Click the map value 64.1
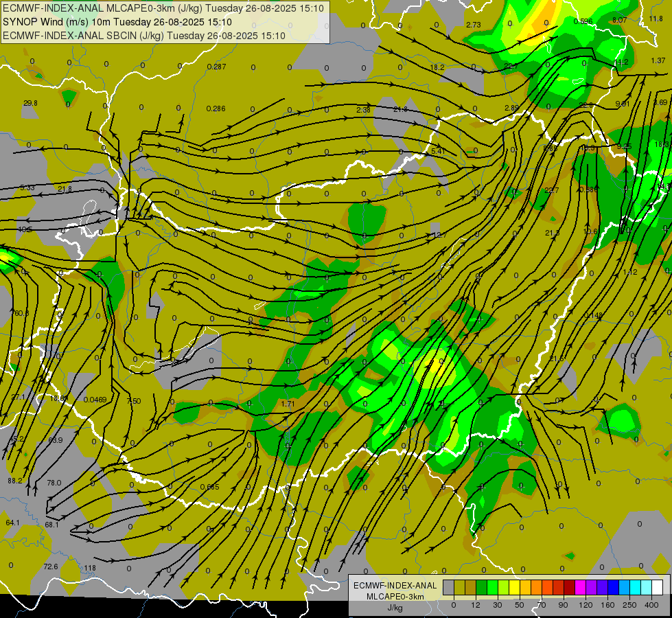 pos(13,523)
